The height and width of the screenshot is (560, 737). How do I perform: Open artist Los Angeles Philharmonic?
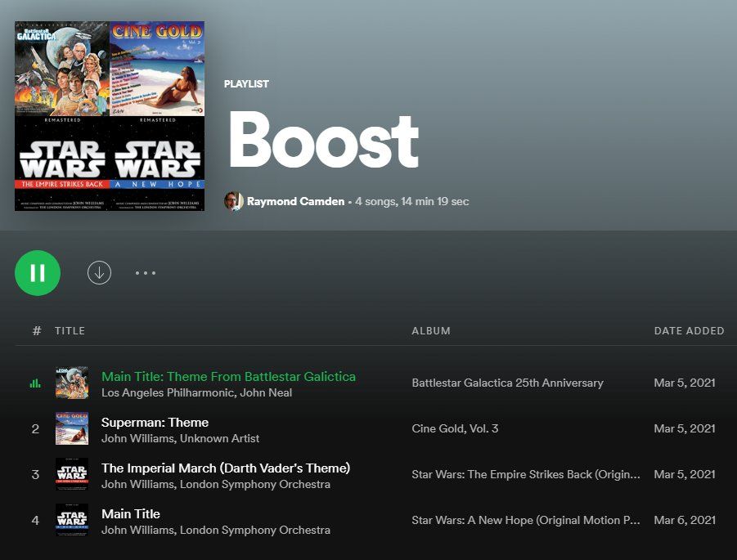click(168, 392)
